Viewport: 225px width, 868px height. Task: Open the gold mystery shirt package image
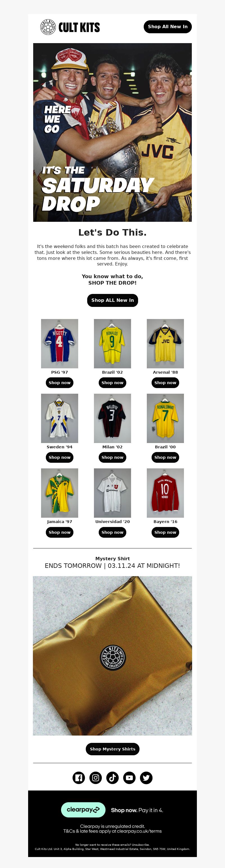point(112,656)
